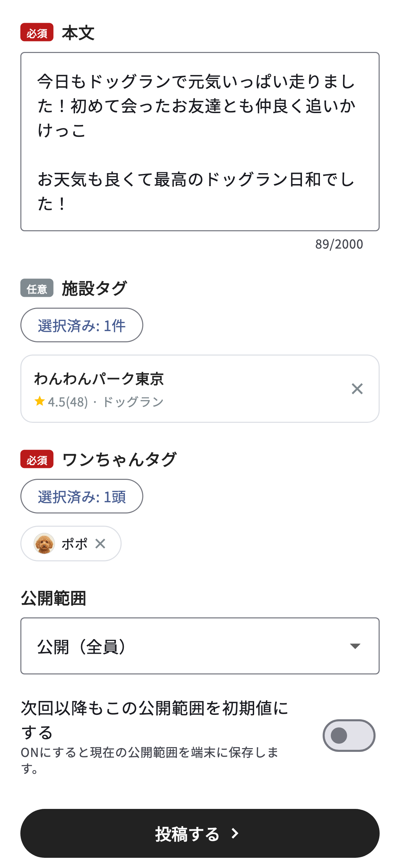
Task: Click the 施設タグ section heading
Action: pos(94,288)
